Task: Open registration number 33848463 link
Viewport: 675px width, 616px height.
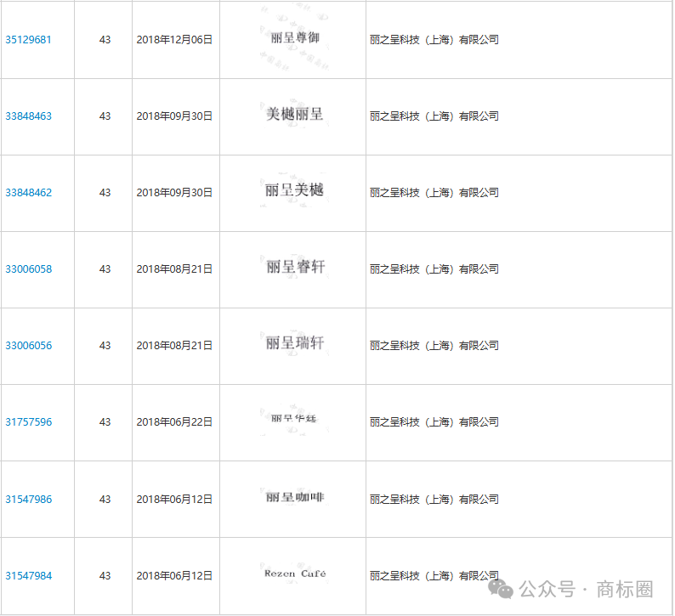Action: tap(28, 116)
